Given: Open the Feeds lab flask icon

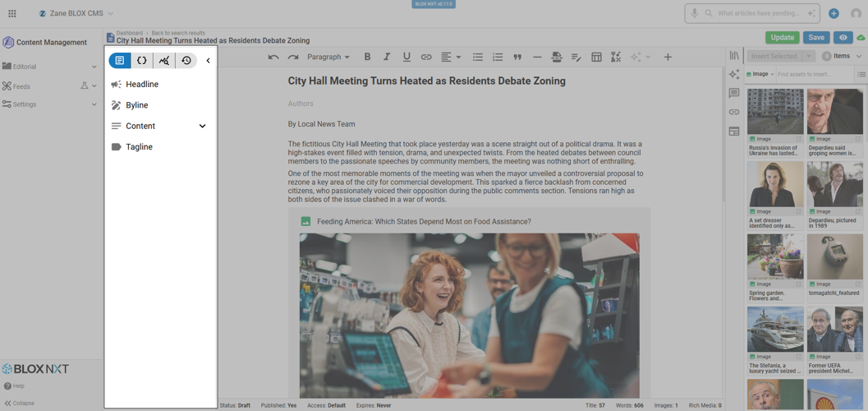Looking at the screenshot, I should click(x=84, y=85).
